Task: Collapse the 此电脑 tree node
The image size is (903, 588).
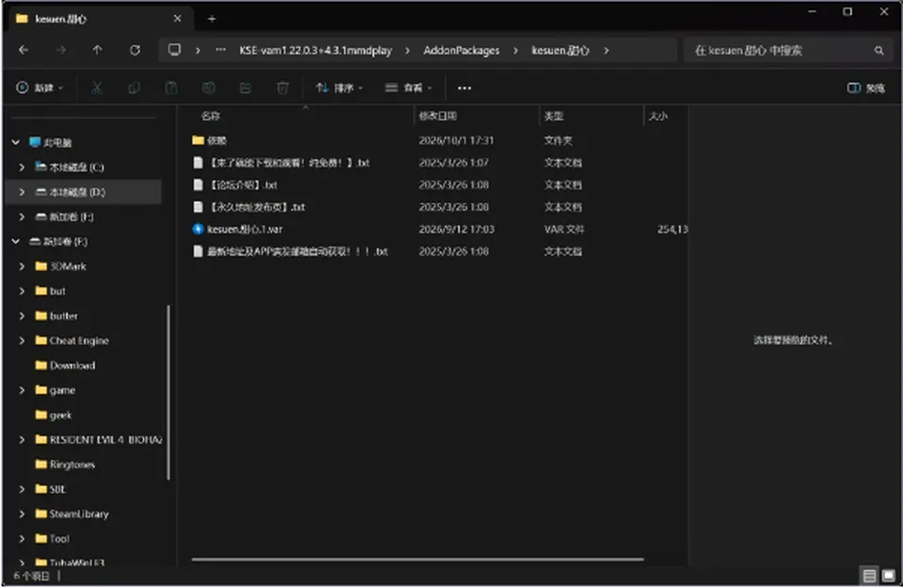Action: [x=16, y=142]
